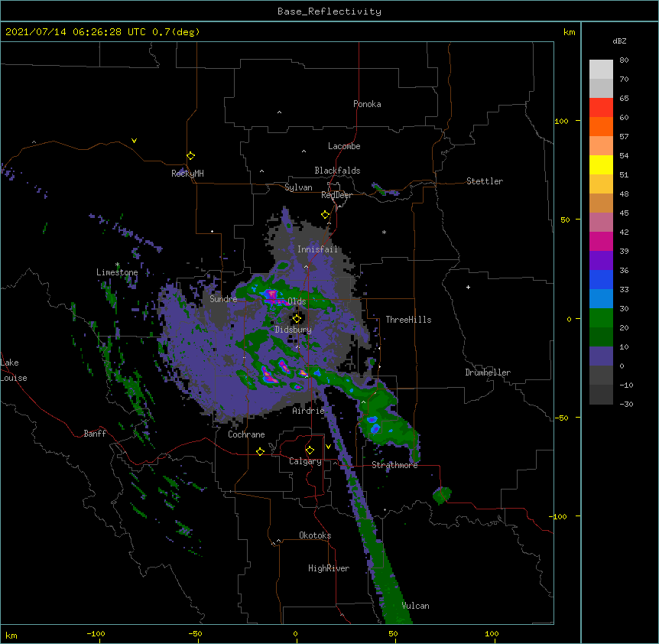
Task: Select the orange 57-60 dBZ legend swatch
Action: (601, 126)
